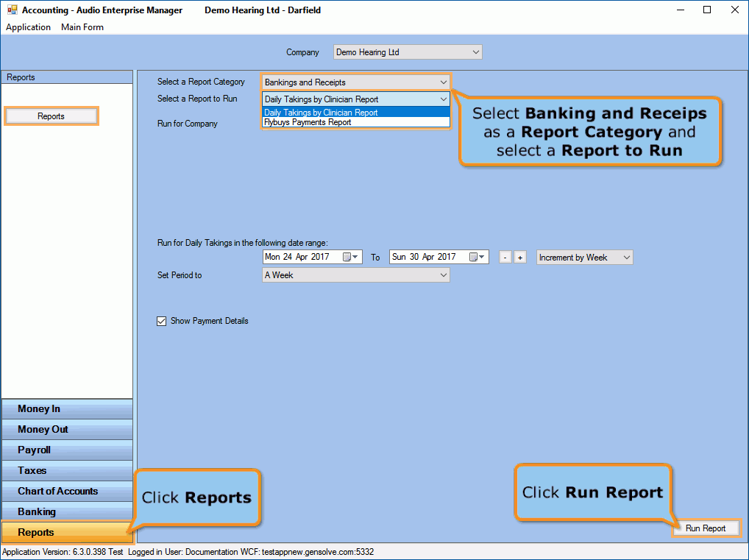Open the Chart of Accounts section

66,491
